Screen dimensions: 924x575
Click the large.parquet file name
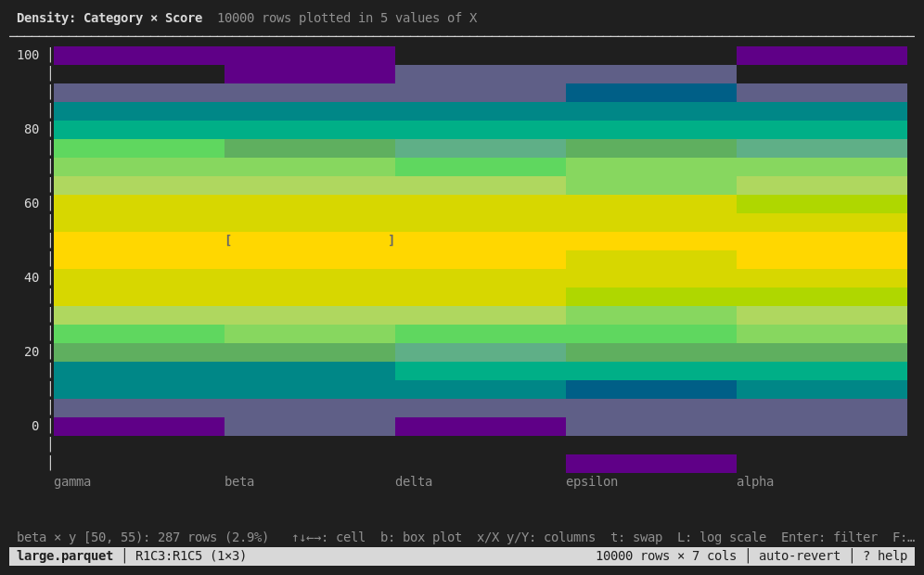65,556
